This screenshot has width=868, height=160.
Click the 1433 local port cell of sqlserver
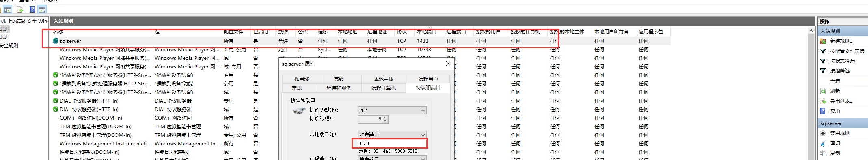pos(423,41)
